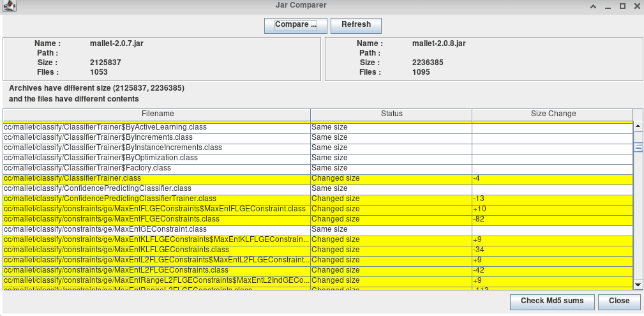Click the -34 size change cell
This screenshot has height=316, width=644.
tap(553, 250)
